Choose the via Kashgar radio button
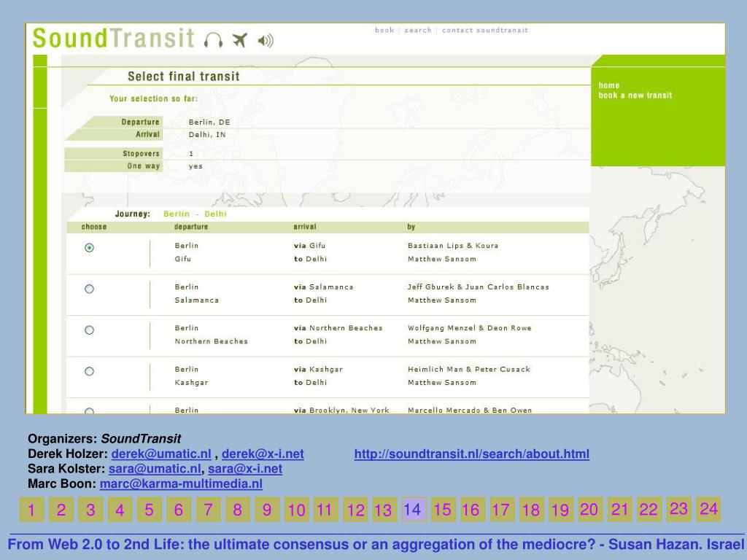The width and height of the screenshot is (747, 560). 89,371
